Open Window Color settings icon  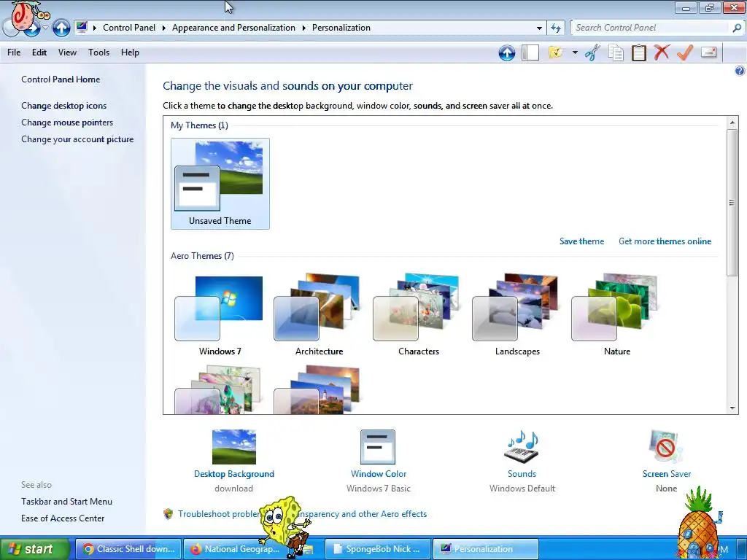pyautogui.click(x=378, y=447)
